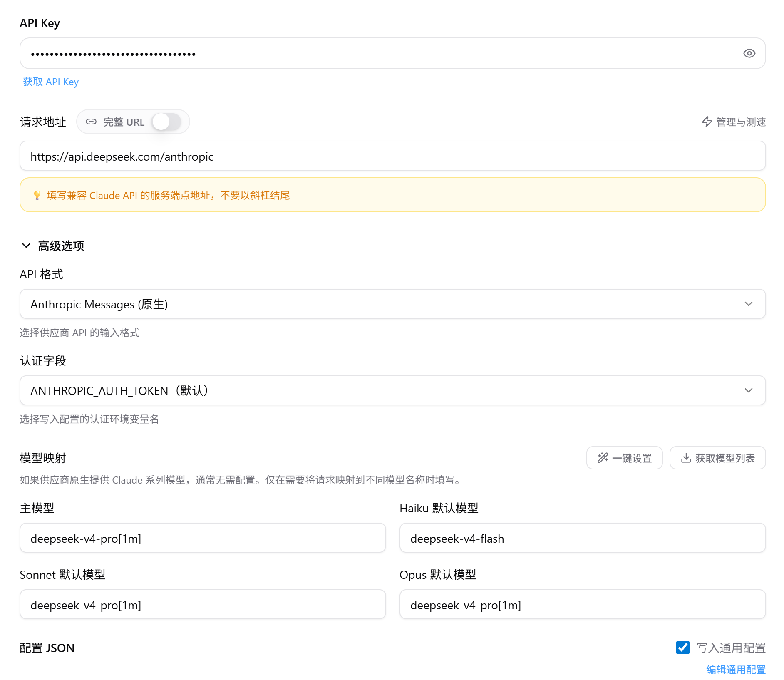Click the API Key password field

(x=392, y=53)
